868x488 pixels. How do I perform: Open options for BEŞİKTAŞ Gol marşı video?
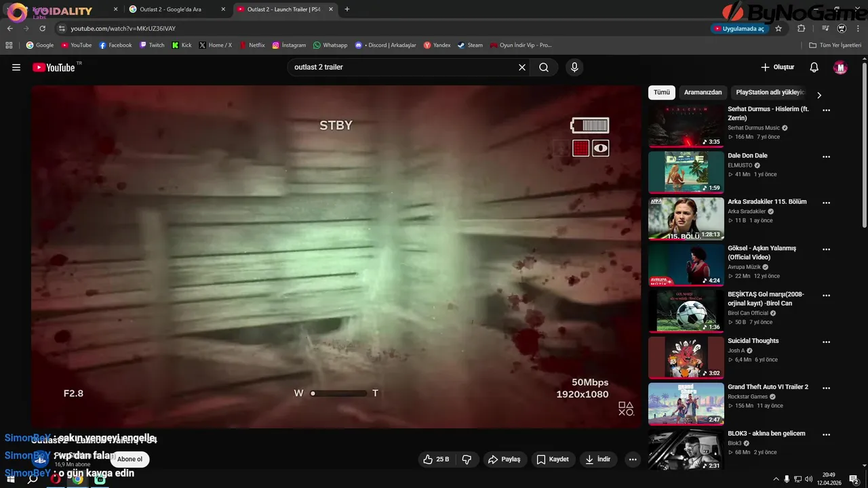pyautogui.click(x=826, y=296)
